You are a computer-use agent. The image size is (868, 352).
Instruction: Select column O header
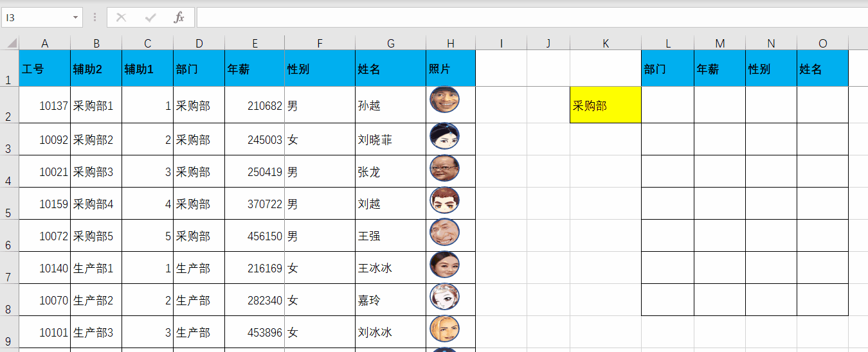pyautogui.click(x=822, y=43)
